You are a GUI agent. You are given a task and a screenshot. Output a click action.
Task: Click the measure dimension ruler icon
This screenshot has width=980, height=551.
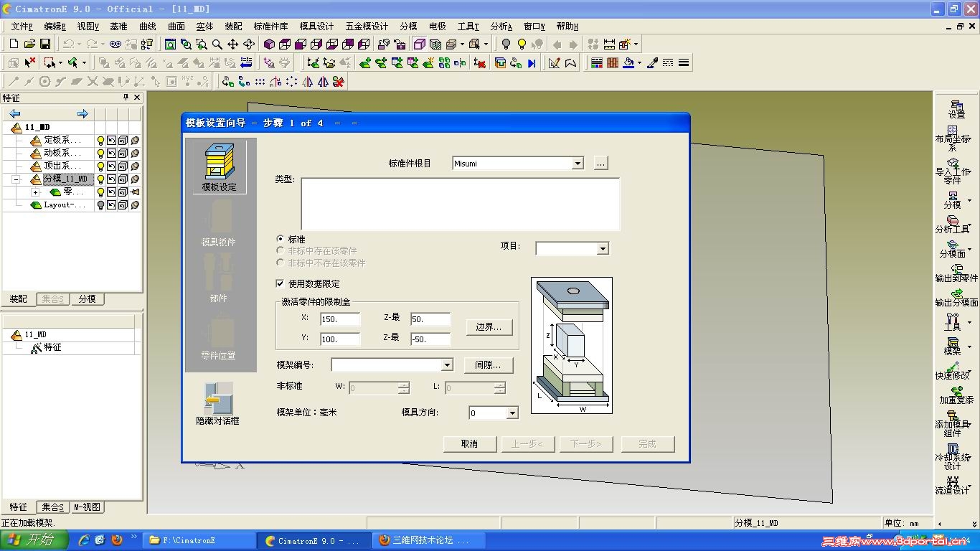pos(609,44)
